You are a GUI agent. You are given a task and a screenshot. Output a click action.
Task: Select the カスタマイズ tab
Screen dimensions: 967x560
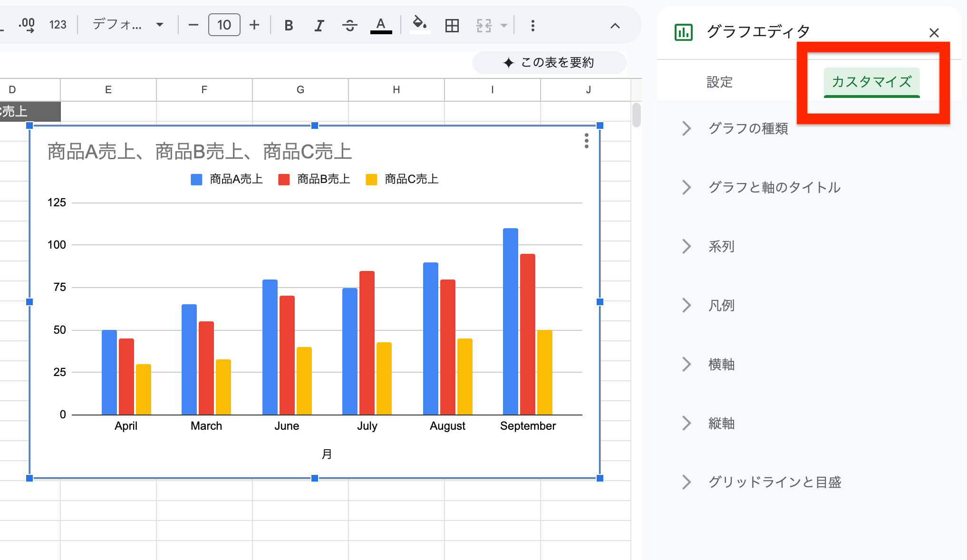click(872, 82)
